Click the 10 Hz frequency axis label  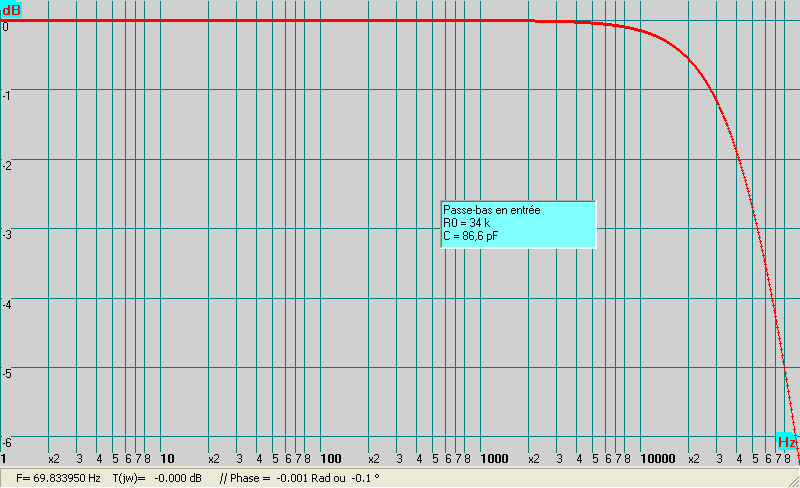coord(168,459)
